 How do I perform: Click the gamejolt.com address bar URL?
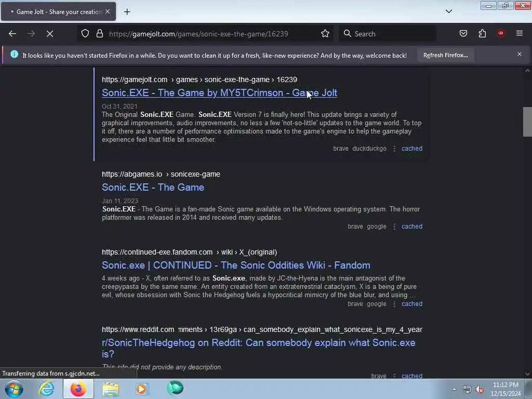click(198, 34)
